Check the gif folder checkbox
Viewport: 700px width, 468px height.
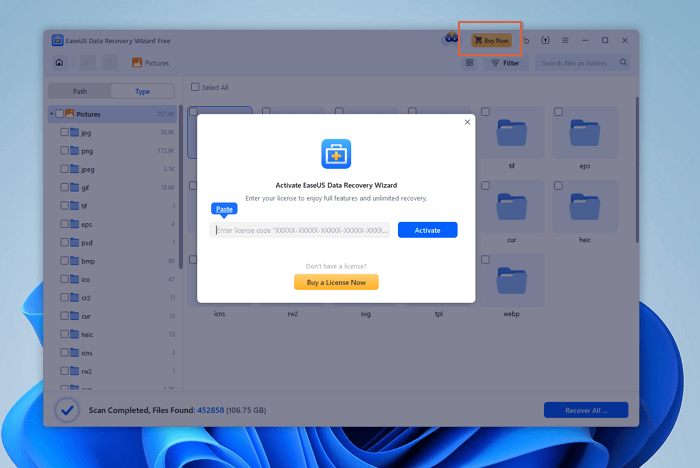pos(64,187)
